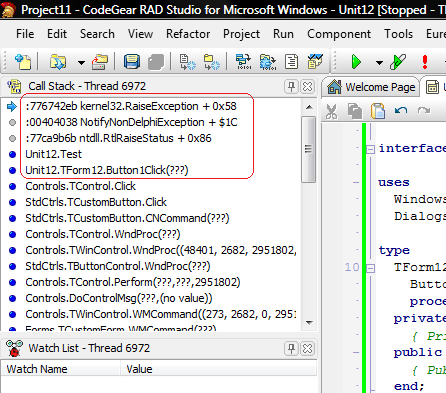Open the Edit menu

pos(57,34)
